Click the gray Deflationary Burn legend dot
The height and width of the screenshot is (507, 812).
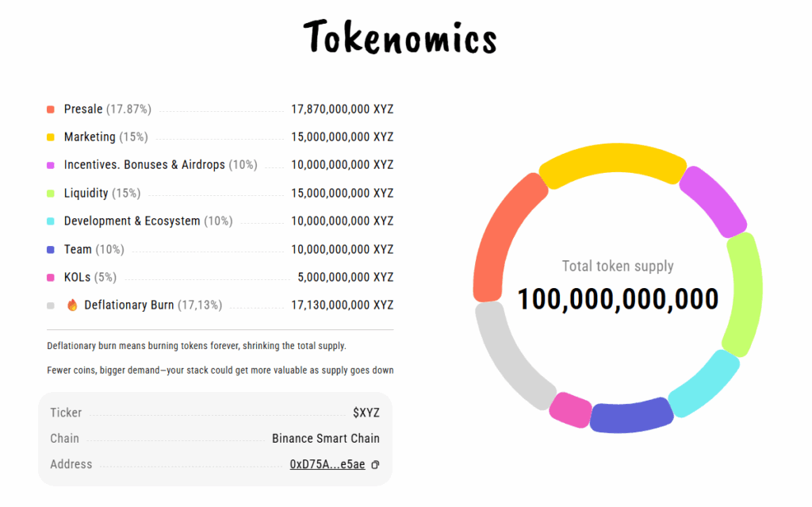pos(51,305)
